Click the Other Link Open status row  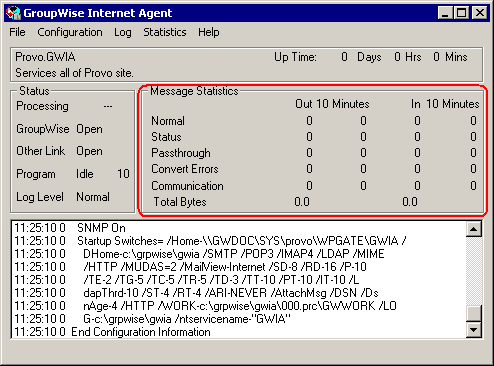coord(59,151)
